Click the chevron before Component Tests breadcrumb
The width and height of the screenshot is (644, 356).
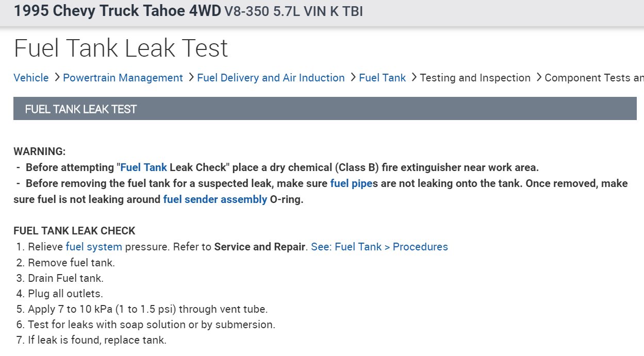[x=538, y=78]
